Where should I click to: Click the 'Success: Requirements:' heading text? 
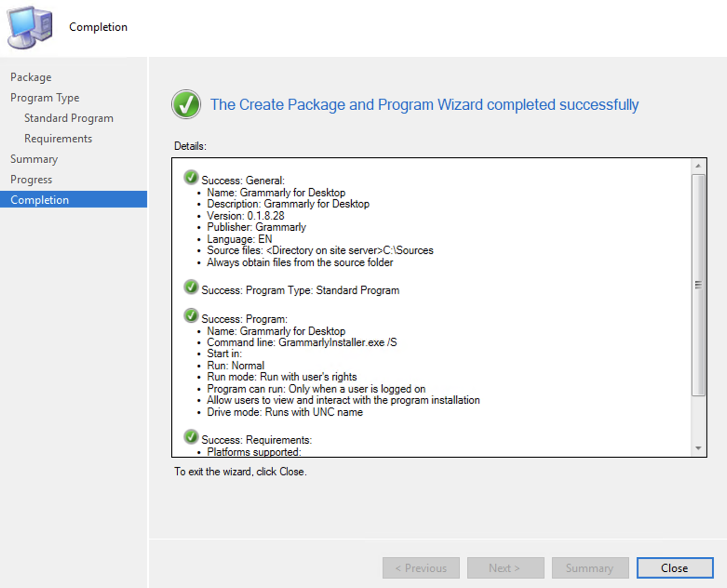click(x=256, y=440)
